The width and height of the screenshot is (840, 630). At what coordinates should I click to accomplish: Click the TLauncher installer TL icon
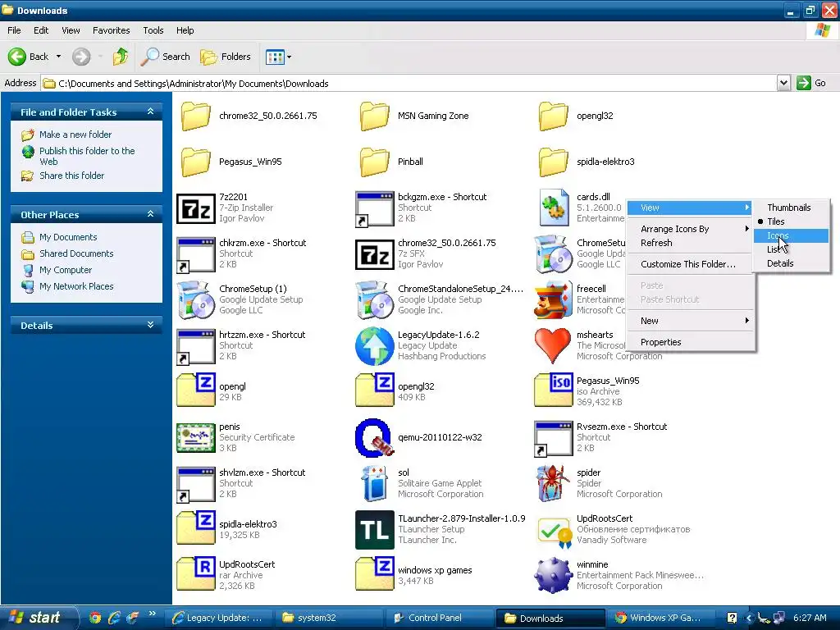tap(374, 530)
